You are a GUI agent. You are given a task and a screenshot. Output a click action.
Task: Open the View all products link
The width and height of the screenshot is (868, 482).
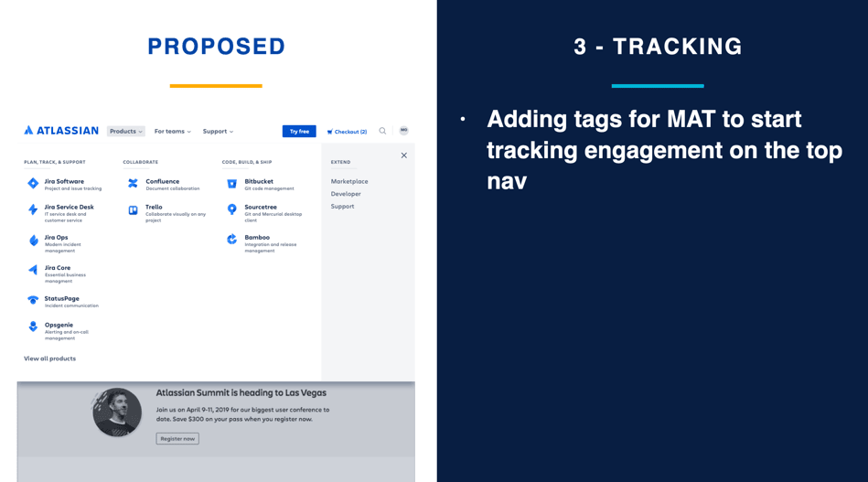click(x=49, y=359)
